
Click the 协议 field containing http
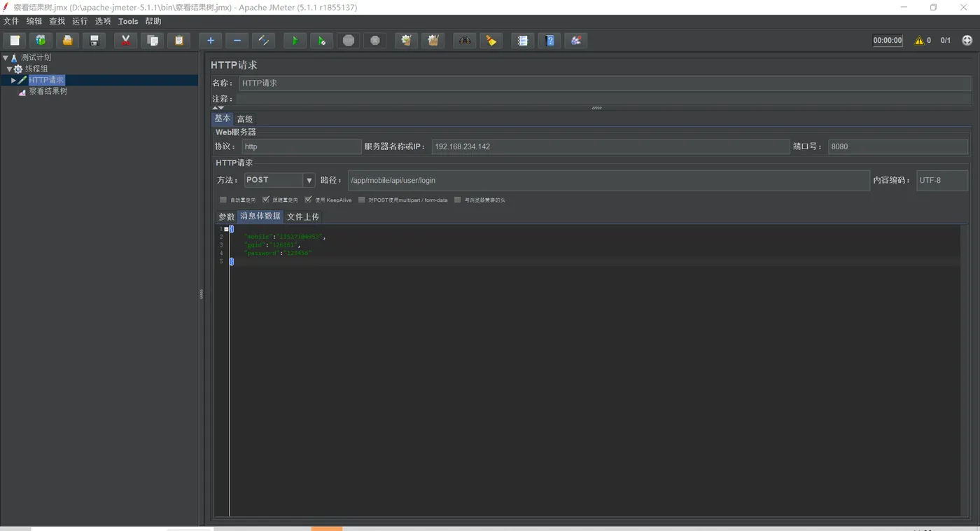301,146
